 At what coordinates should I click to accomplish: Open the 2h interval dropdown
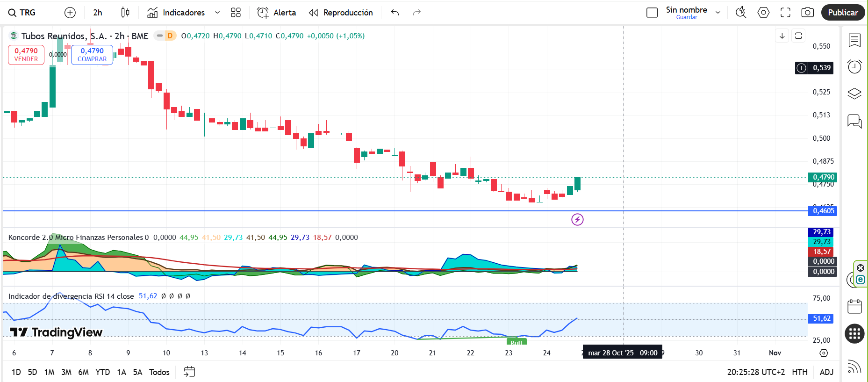(x=97, y=13)
